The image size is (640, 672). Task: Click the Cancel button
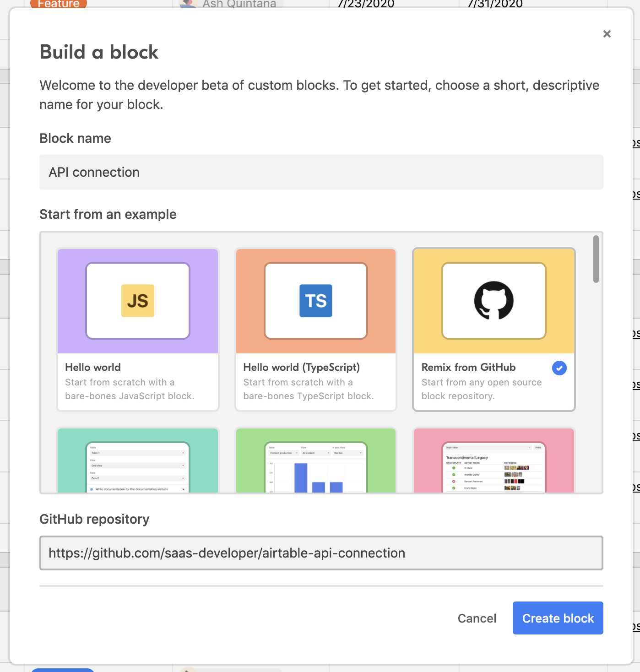(477, 618)
